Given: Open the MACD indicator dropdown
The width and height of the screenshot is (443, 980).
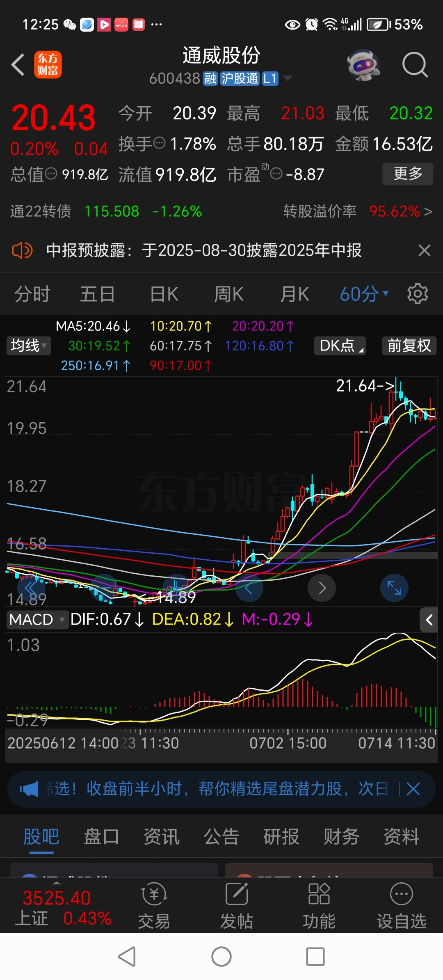Looking at the screenshot, I should [37, 619].
